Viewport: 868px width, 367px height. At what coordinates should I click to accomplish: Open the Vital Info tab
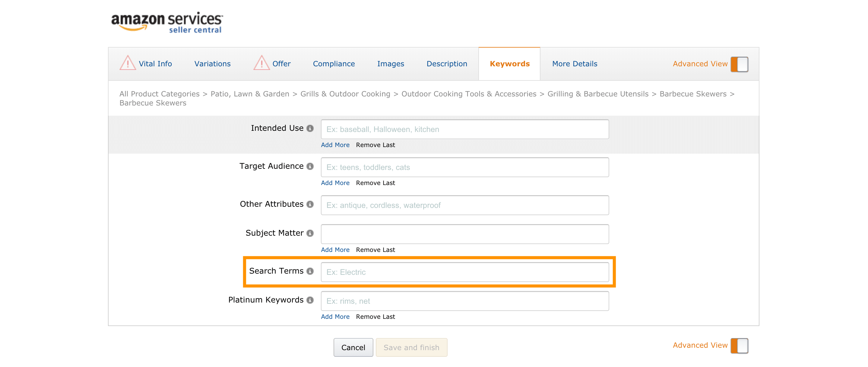pyautogui.click(x=155, y=64)
